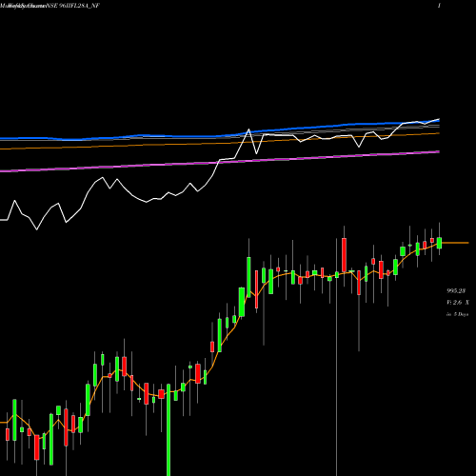Click the NSE 96IIFL28A_NF symbol title

point(73,6)
